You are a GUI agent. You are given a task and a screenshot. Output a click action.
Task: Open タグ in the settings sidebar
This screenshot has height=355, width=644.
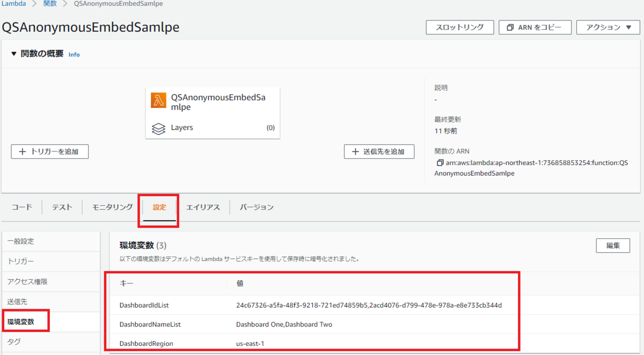[50, 342]
